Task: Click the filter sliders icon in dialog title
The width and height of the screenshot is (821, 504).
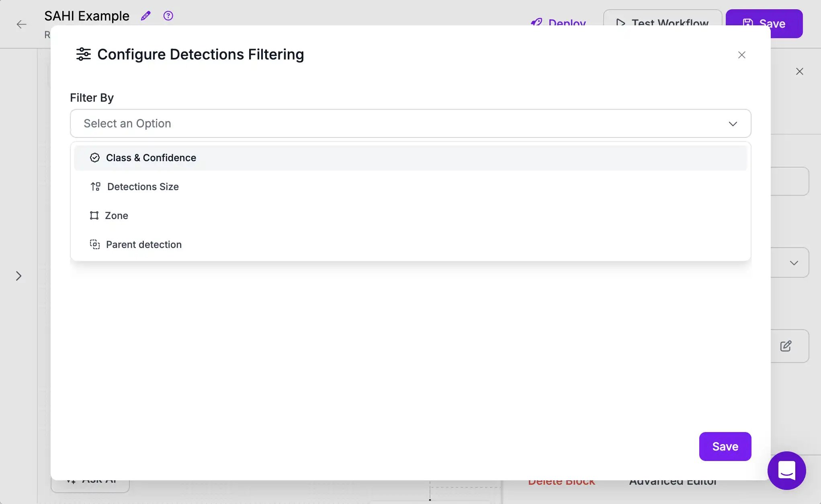Action: [x=84, y=54]
